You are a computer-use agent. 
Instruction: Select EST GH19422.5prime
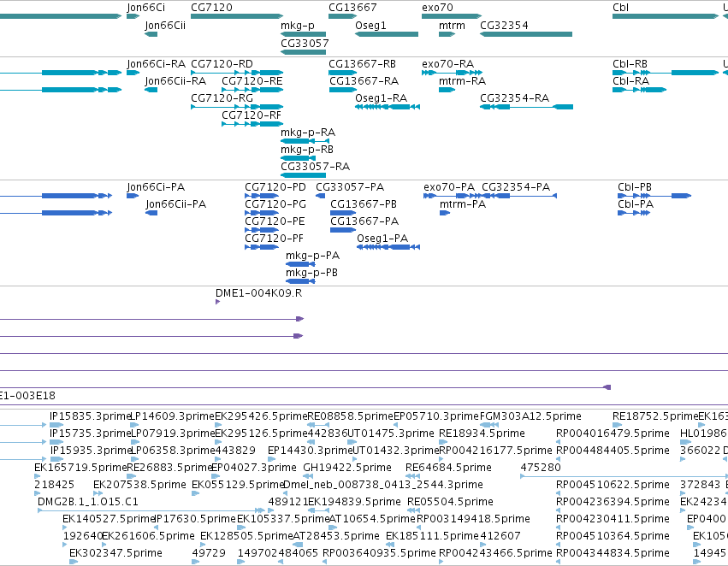[307, 476]
